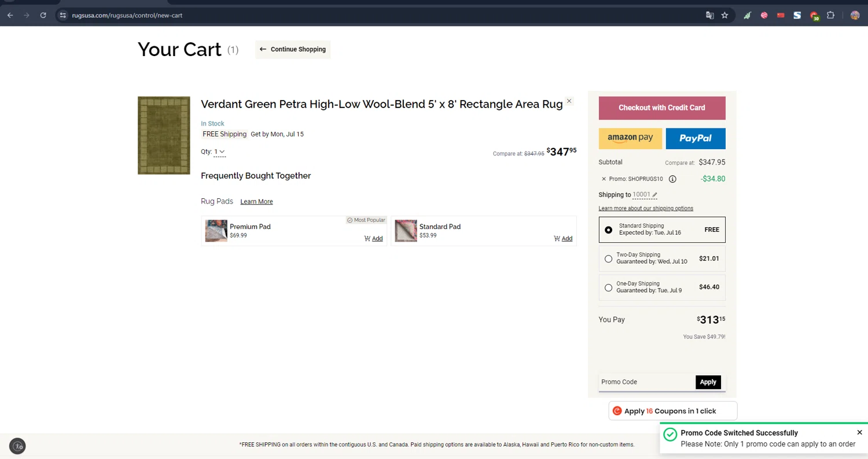
Task: Click the browser address bar URL
Action: click(127, 16)
